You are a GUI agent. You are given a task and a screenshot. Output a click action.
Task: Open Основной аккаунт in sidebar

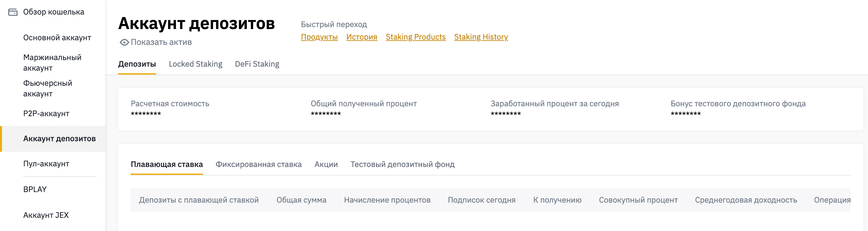(x=57, y=38)
